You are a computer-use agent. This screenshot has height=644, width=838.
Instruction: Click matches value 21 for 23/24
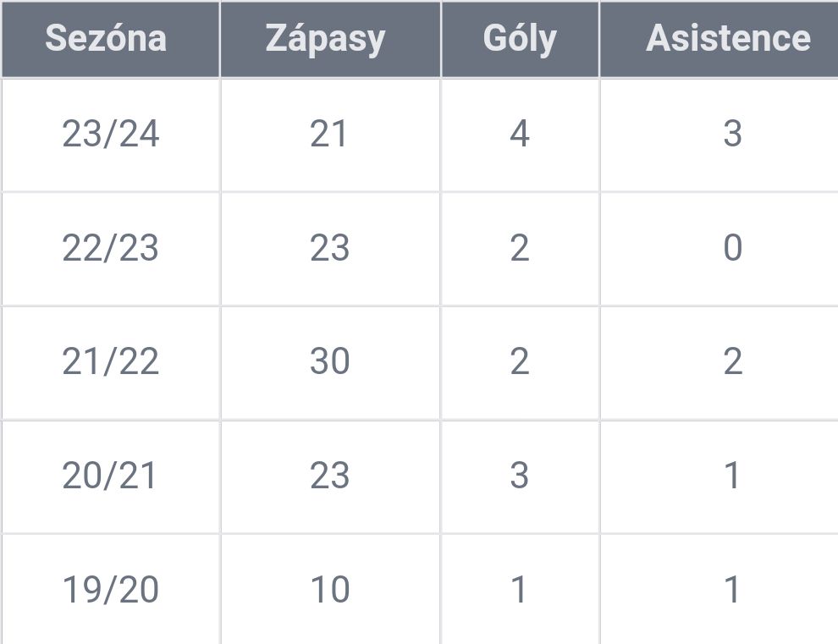pos(329,134)
